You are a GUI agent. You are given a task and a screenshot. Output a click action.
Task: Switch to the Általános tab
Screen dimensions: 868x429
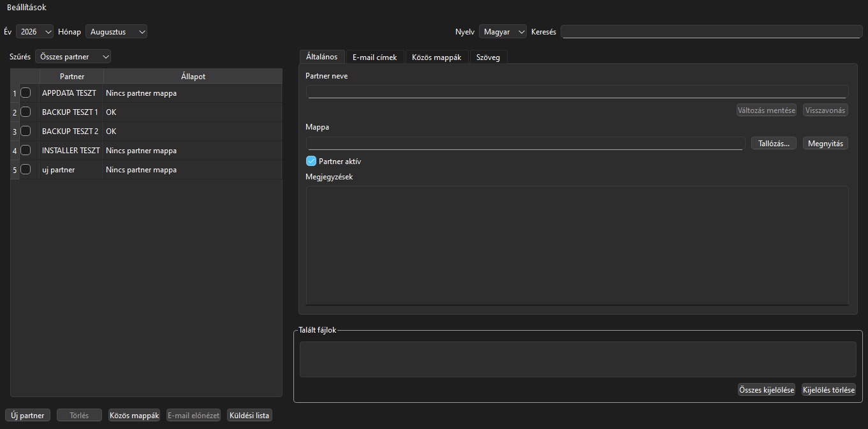click(322, 57)
